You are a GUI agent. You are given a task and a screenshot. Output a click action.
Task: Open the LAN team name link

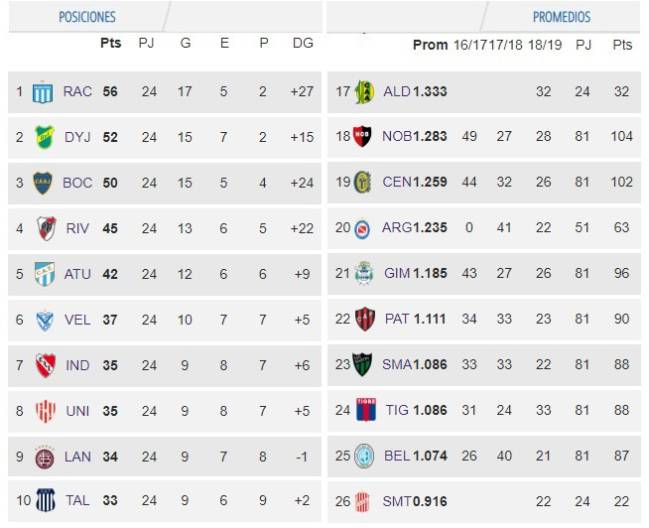point(77,457)
